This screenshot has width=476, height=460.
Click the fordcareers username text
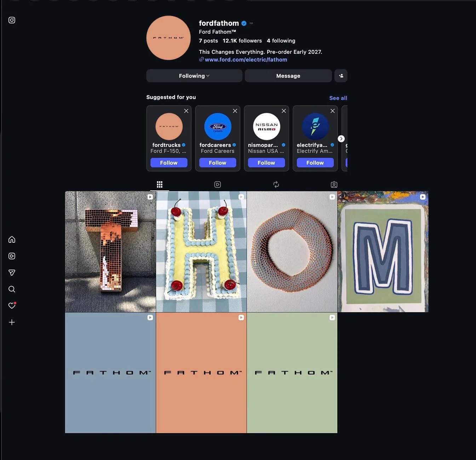(215, 145)
